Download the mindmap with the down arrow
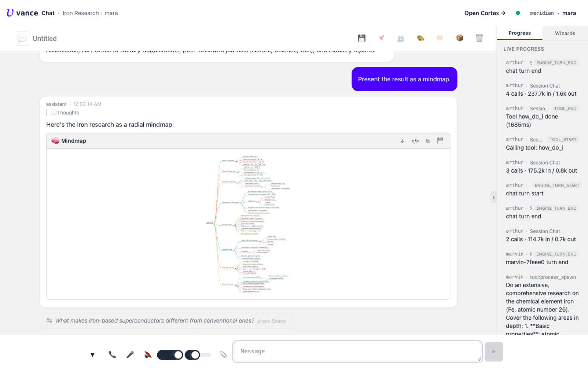Viewport: 588px width, 368px height. 402,141
